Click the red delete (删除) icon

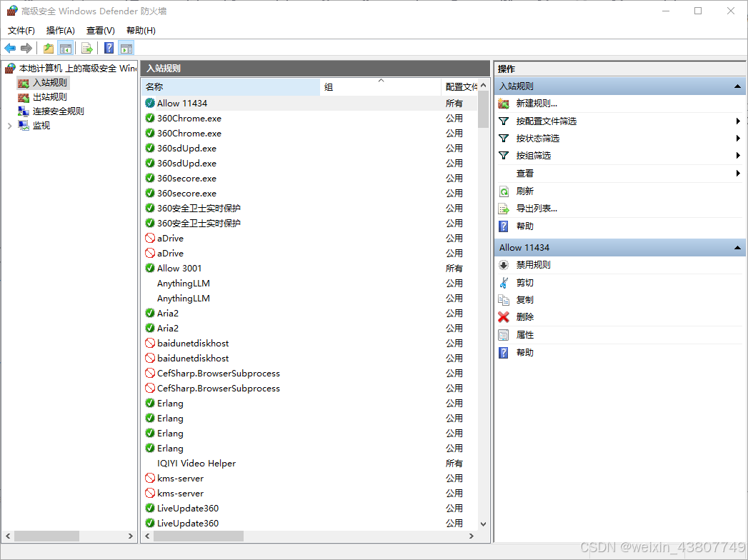pyautogui.click(x=503, y=317)
